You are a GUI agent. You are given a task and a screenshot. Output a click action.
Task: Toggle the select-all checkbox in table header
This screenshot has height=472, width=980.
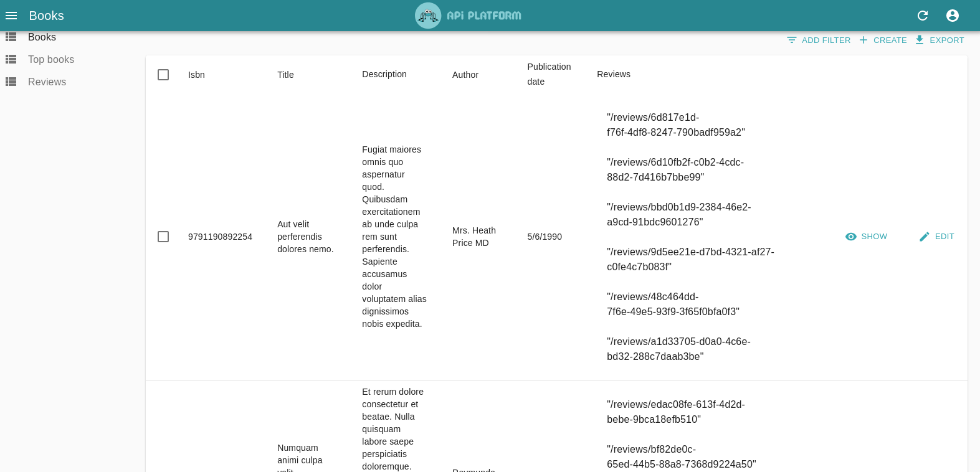[x=163, y=75]
